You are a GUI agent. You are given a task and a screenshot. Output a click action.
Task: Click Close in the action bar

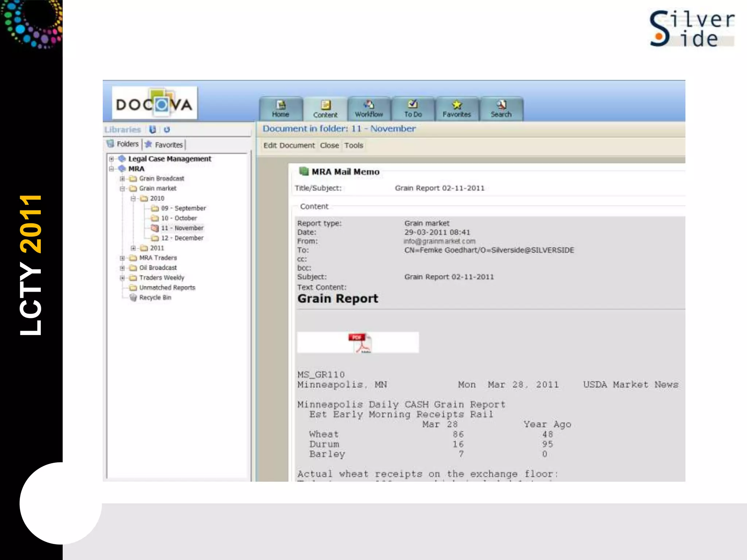(x=329, y=145)
